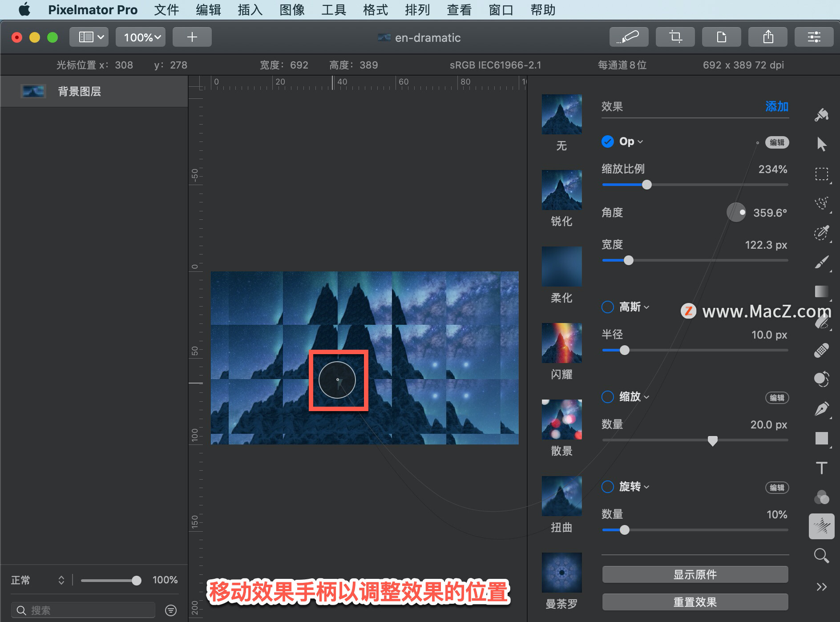Select the Shape rectangle tool
Image resolution: width=840 pixels, height=622 pixels.
(821, 438)
